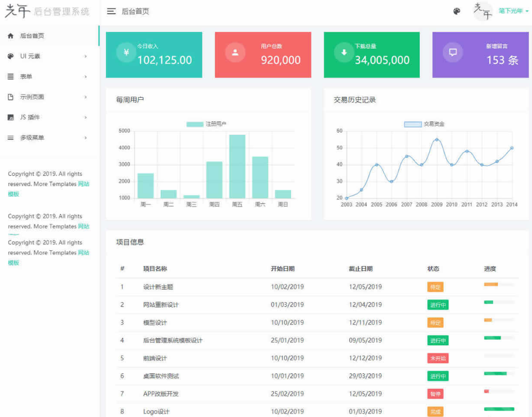The image size is (532, 417).
Task: Select 表单 in the sidebar
Action: (x=26, y=77)
